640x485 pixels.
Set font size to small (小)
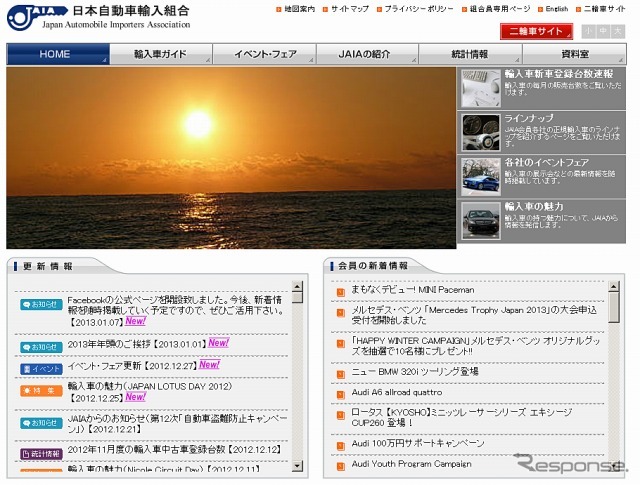pos(588,31)
